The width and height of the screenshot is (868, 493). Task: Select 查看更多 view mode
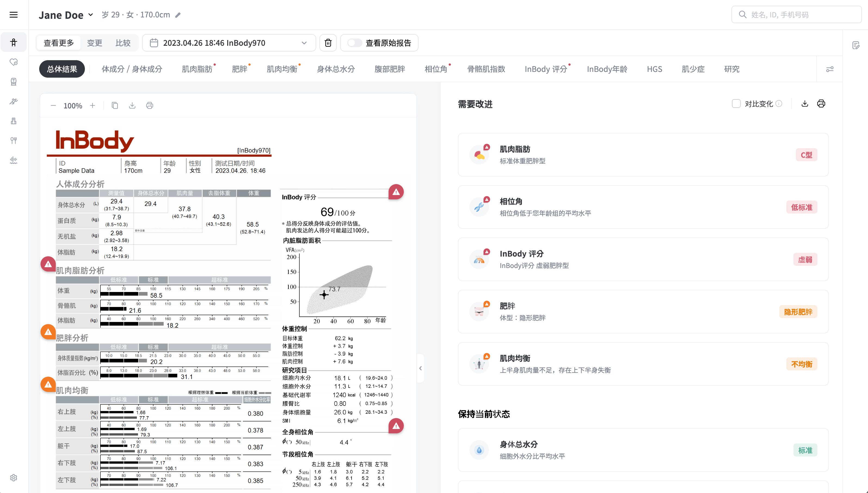tap(59, 43)
